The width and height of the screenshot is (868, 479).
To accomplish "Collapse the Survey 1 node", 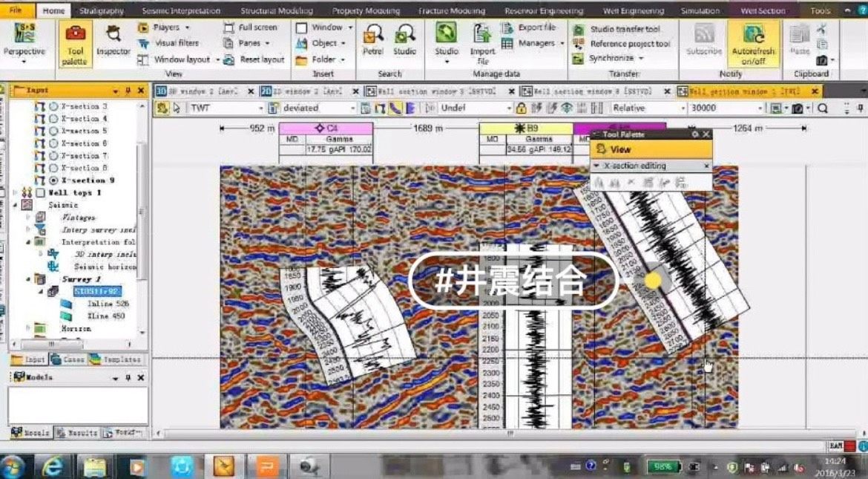I will coord(28,279).
